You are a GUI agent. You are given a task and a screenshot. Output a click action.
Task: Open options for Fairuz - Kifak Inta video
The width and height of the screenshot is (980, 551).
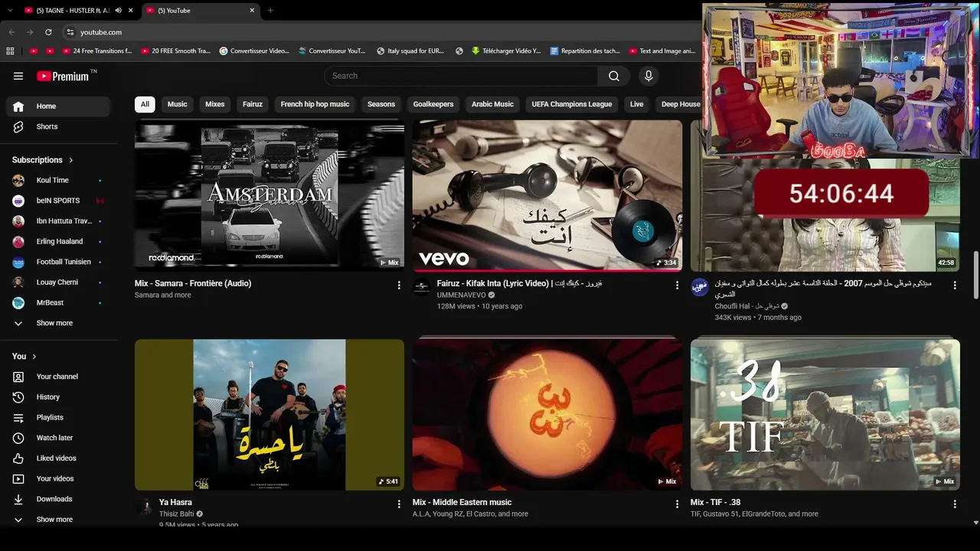coord(677,285)
